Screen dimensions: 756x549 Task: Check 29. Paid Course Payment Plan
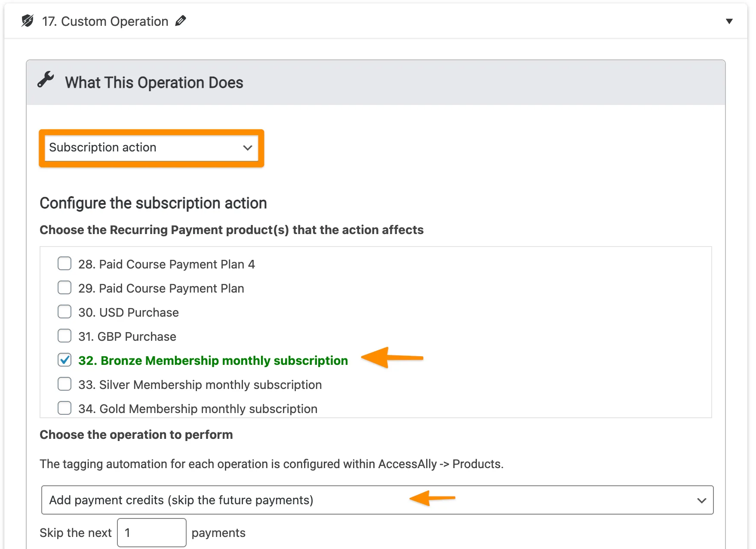[65, 287]
